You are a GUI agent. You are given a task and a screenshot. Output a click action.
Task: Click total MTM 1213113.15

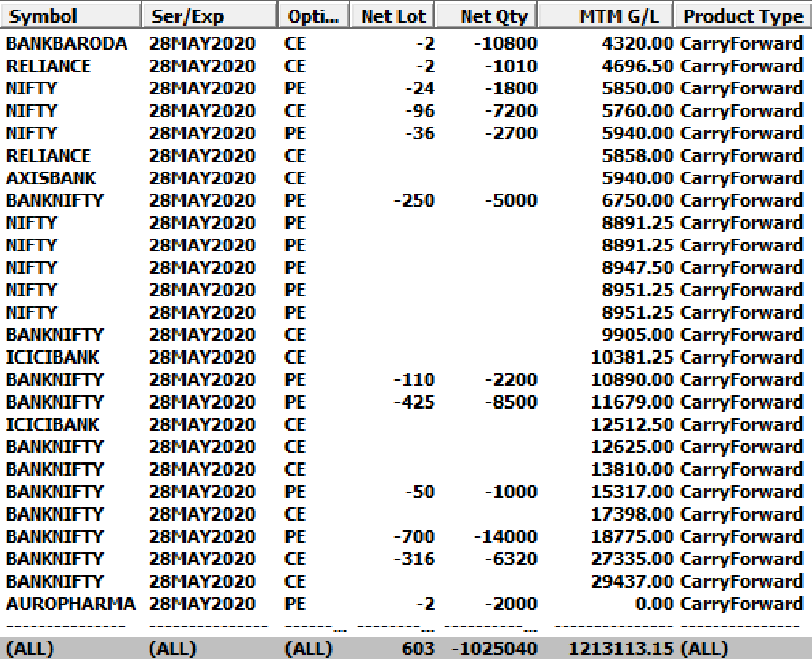point(621,649)
